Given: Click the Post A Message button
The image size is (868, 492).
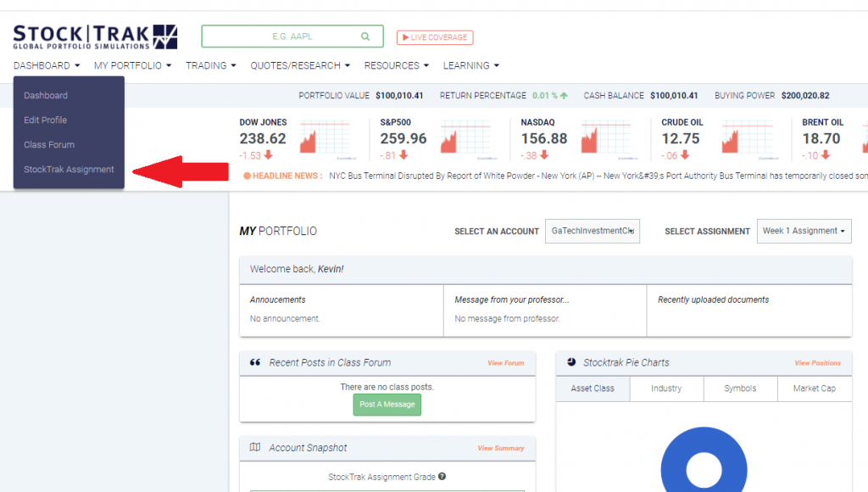Looking at the screenshot, I should pyautogui.click(x=387, y=405).
